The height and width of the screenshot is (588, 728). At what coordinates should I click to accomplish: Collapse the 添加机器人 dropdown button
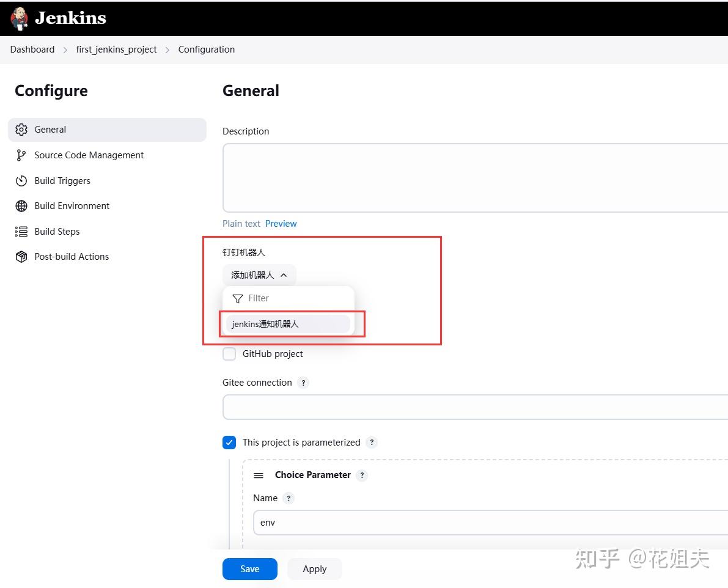click(x=259, y=275)
